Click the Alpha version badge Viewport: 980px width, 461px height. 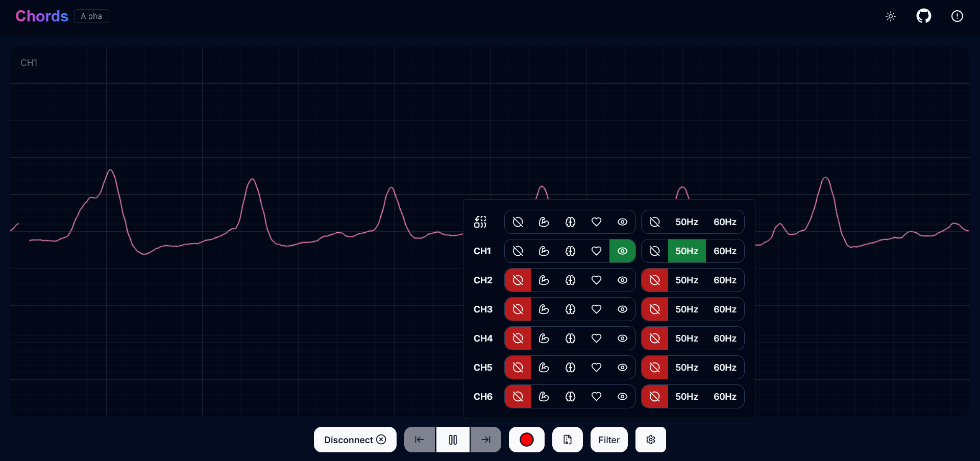(x=91, y=16)
